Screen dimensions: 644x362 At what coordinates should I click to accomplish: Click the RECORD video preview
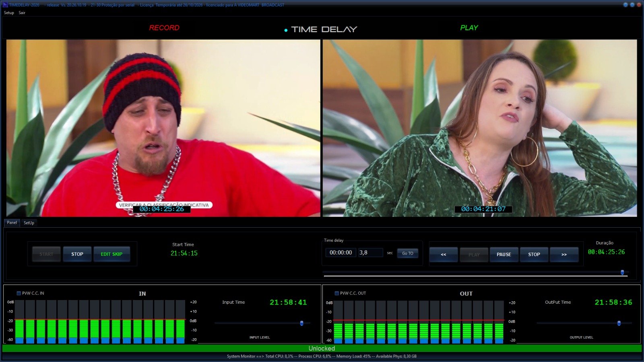[x=163, y=128]
